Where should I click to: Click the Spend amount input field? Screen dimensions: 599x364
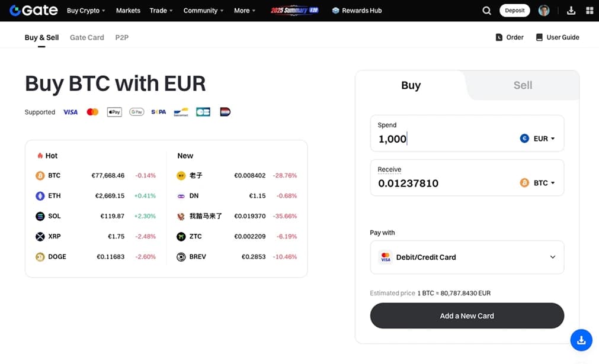444,139
